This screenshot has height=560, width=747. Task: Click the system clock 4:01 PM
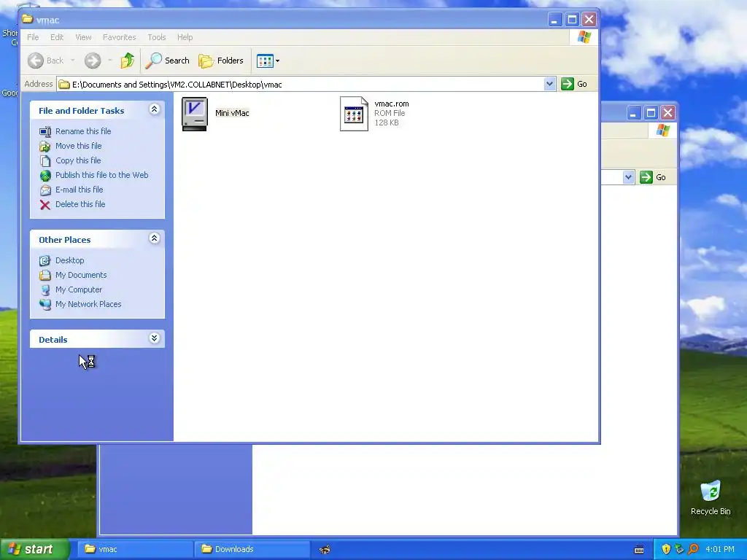click(x=720, y=549)
